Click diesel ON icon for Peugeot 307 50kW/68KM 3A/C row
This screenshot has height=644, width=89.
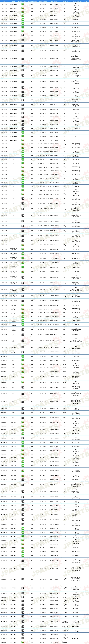pyautogui.click(x=23, y=387)
